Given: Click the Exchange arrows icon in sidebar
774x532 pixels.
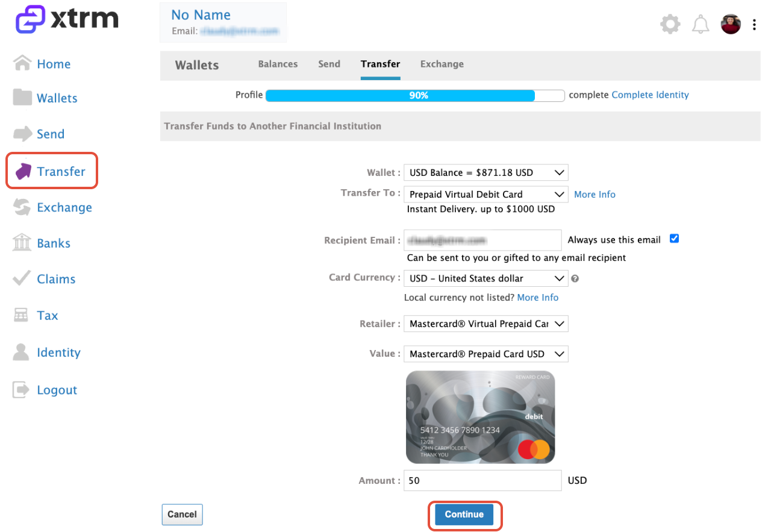Looking at the screenshot, I should 22,207.
